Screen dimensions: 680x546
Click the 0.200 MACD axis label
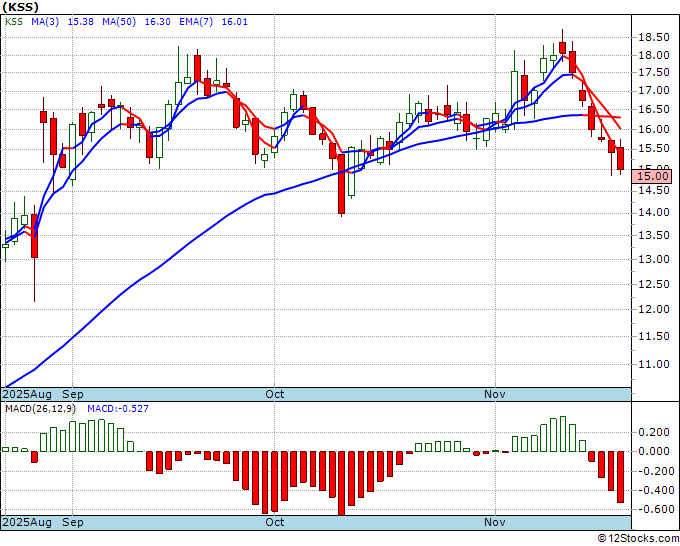point(654,432)
